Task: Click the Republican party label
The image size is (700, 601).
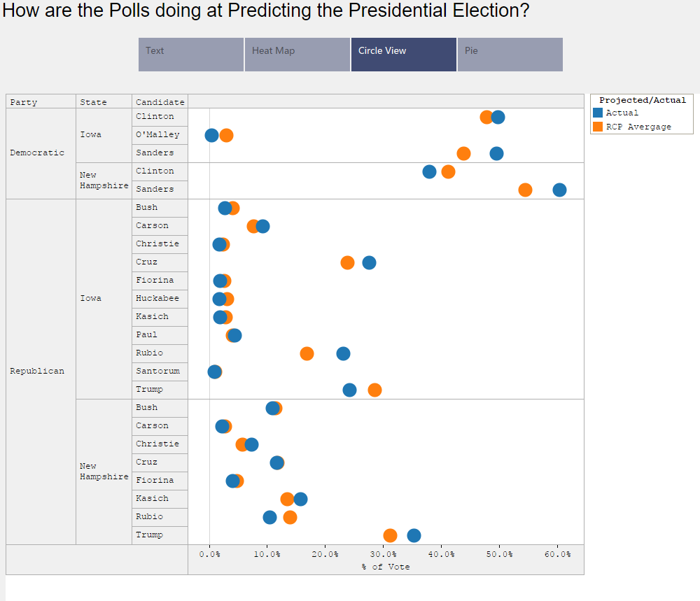Action: click(37, 370)
